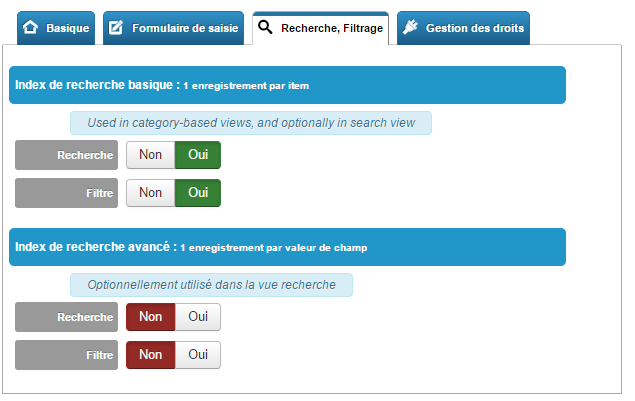Select the Recherche, Filtrage tab
Viewport: 635px width, 401px height.
321,28
